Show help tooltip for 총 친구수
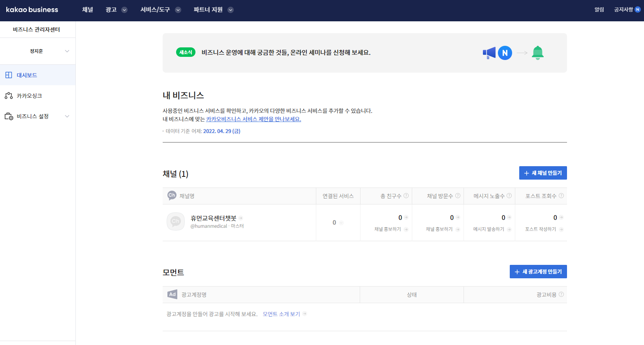This screenshot has width=644, height=345. [x=406, y=195]
